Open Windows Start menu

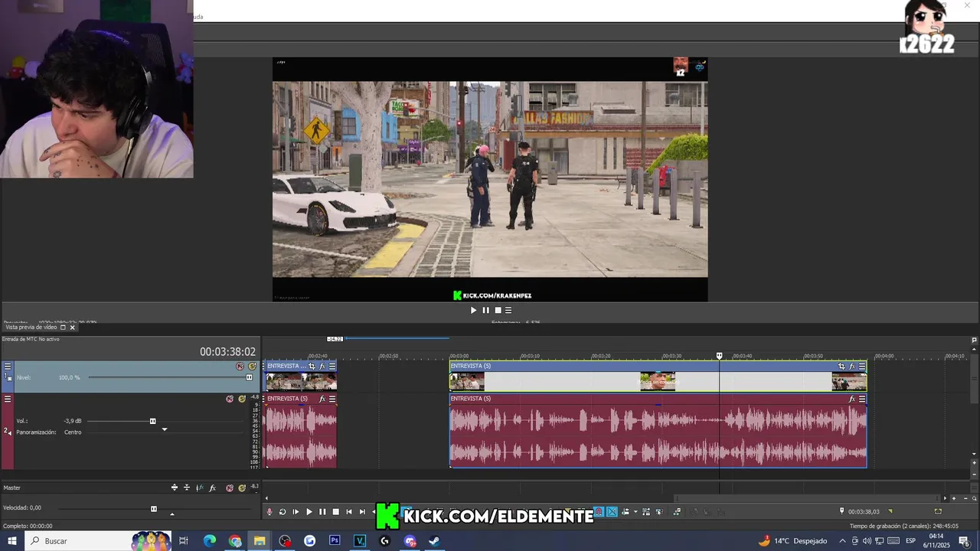[x=11, y=541]
